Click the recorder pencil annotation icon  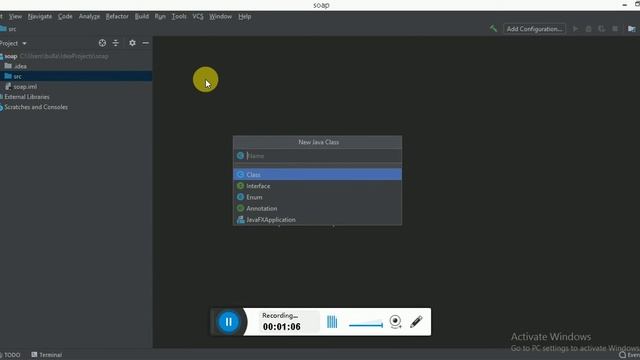point(416,322)
